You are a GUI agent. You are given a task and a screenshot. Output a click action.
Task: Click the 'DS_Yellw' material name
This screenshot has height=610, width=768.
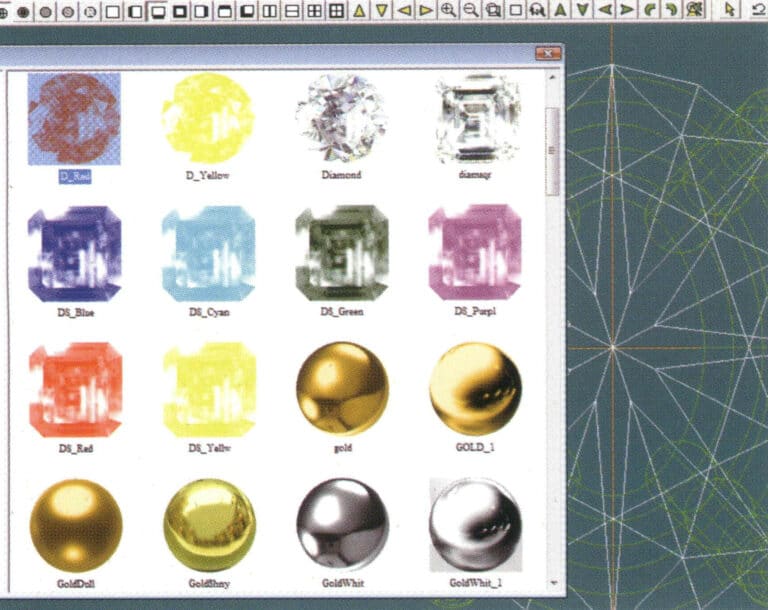point(209,448)
